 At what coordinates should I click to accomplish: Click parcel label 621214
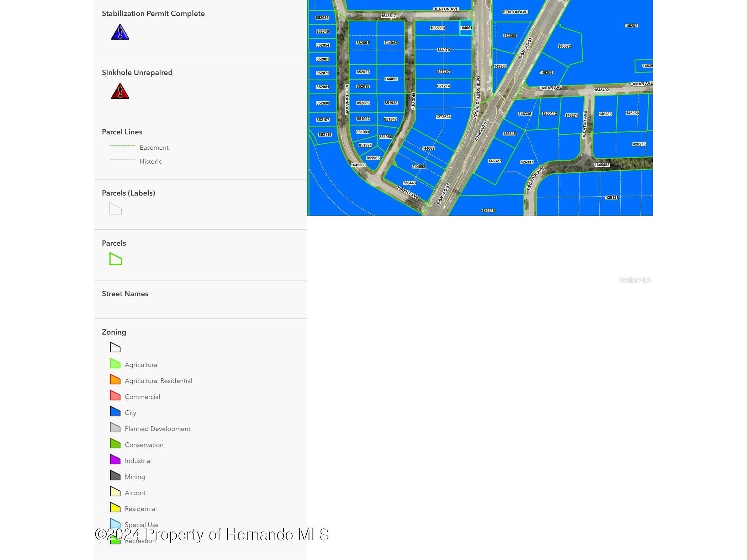(444, 86)
